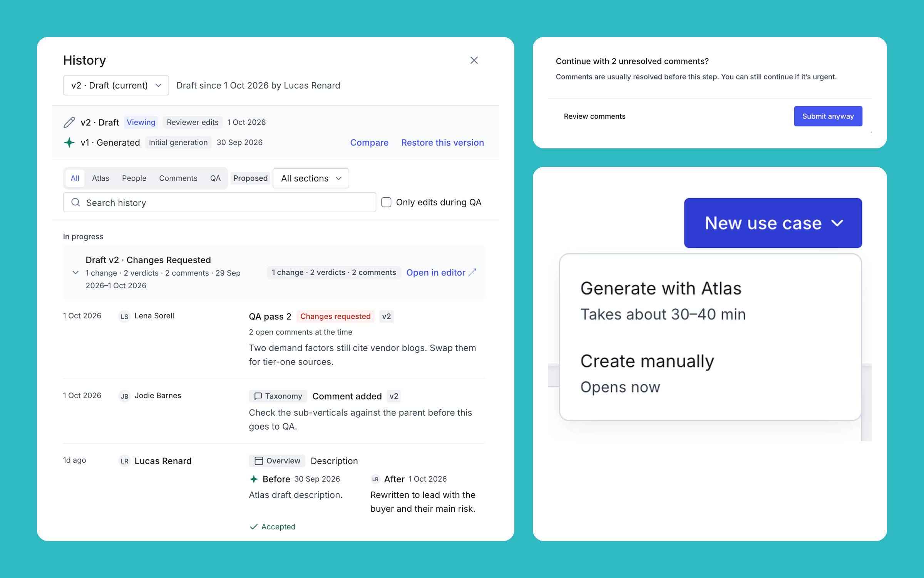The width and height of the screenshot is (924, 578).
Task: Click the Initial generation tag
Action: [178, 143]
